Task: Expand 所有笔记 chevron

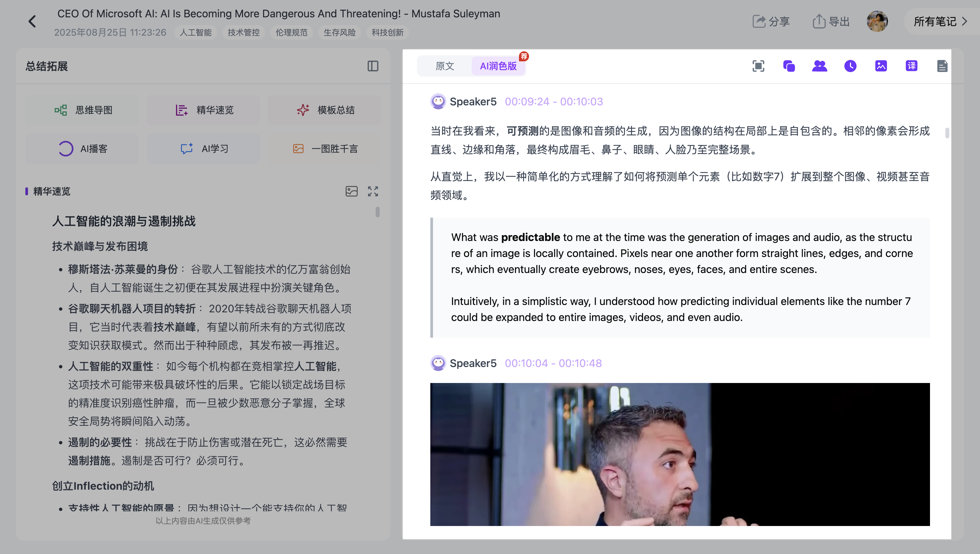Action: coord(964,21)
